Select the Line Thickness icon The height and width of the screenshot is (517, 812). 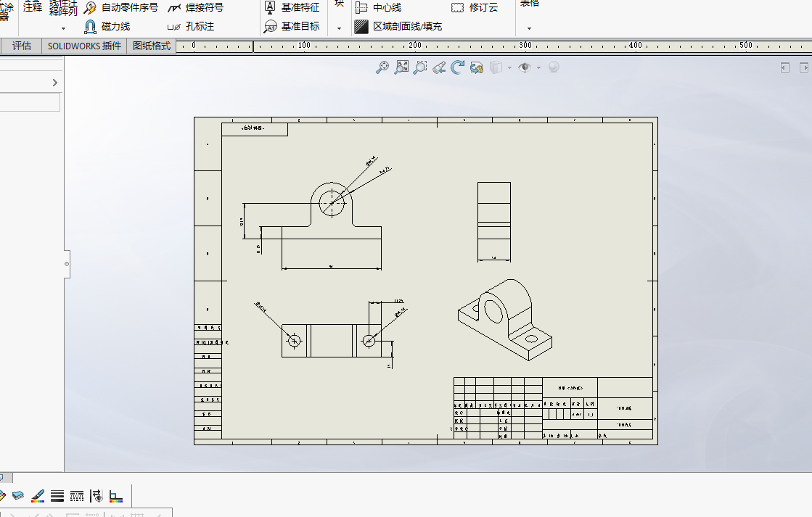pos(57,496)
